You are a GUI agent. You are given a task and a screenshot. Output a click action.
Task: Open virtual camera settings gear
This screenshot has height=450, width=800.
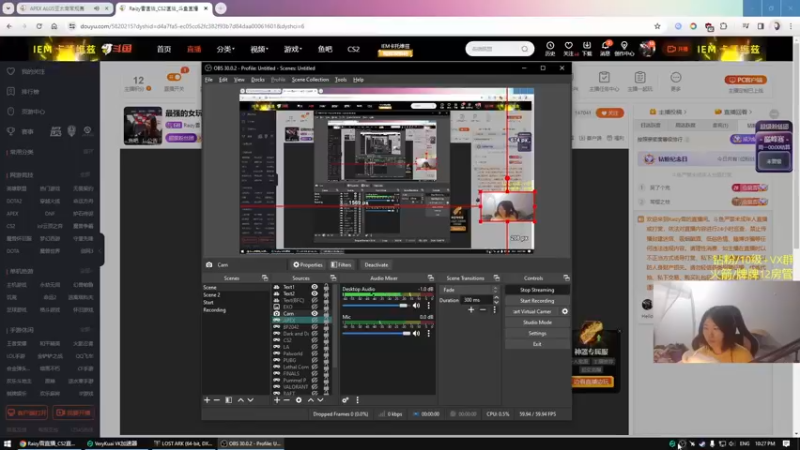tap(565, 311)
